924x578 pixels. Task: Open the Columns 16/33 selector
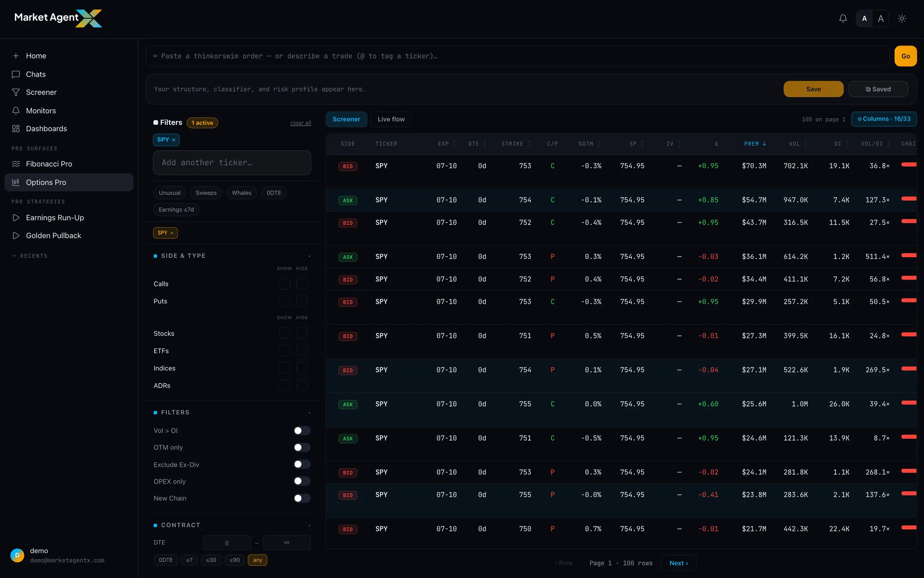click(x=884, y=119)
